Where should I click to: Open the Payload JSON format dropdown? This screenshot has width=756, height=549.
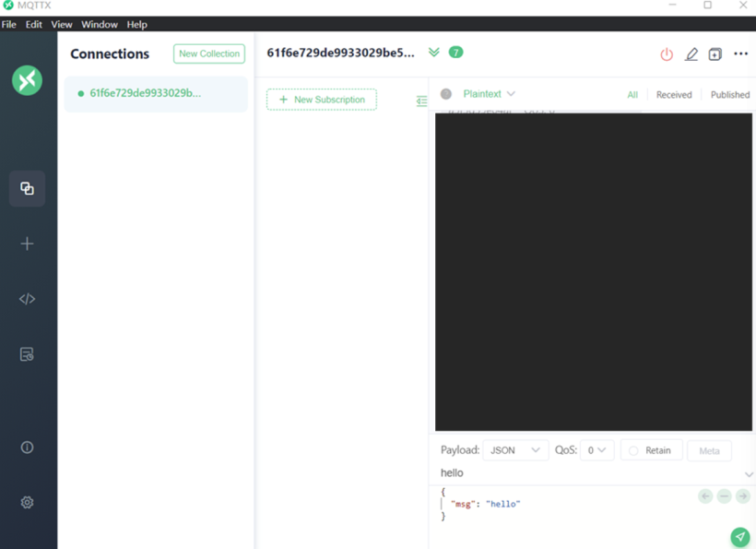tap(515, 450)
